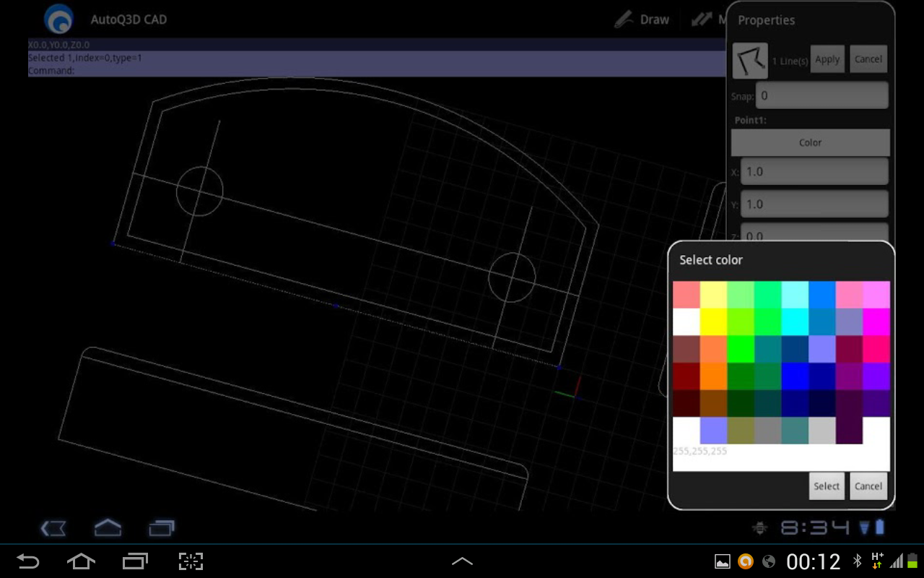The image size is (924, 578).
Task: Open the Draw menu
Action: click(642, 20)
